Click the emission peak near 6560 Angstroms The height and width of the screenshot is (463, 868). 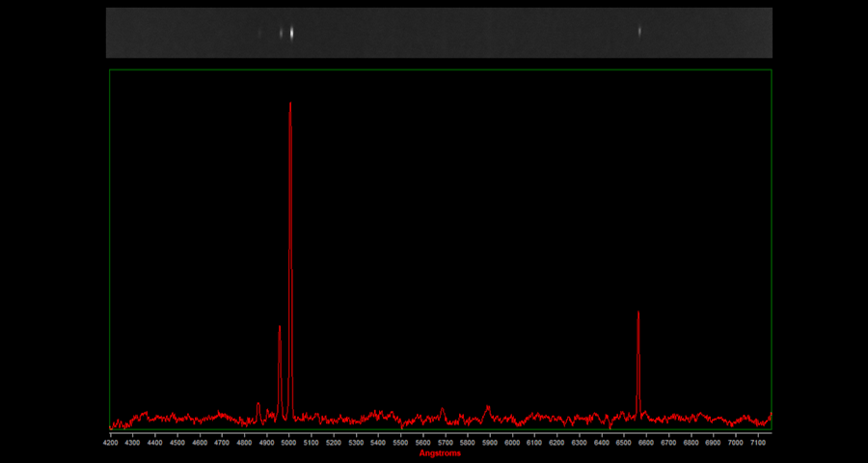coord(638,313)
